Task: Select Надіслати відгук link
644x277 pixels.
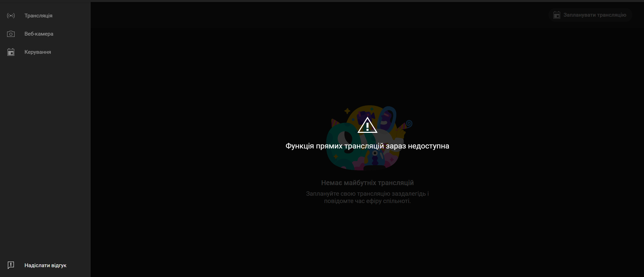Action: (x=45, y=265)
